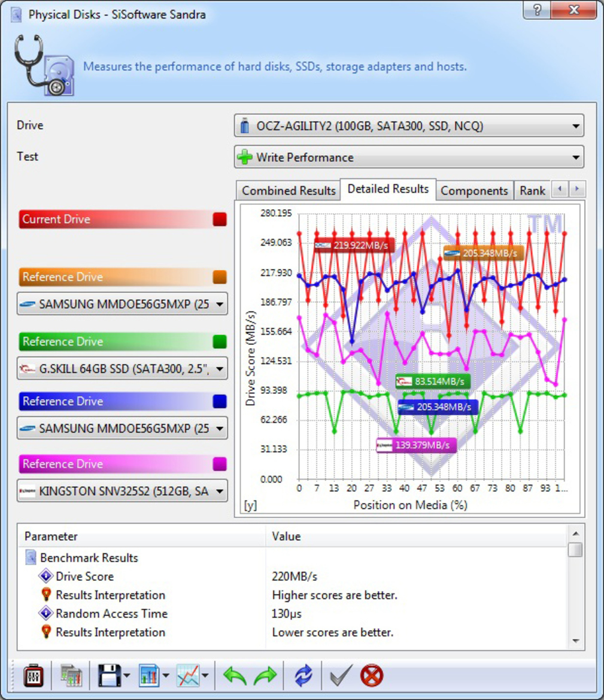Click the engine options icon in bottom toolbar
Viewport: 604px width, 700px height.
pos(34,675)
